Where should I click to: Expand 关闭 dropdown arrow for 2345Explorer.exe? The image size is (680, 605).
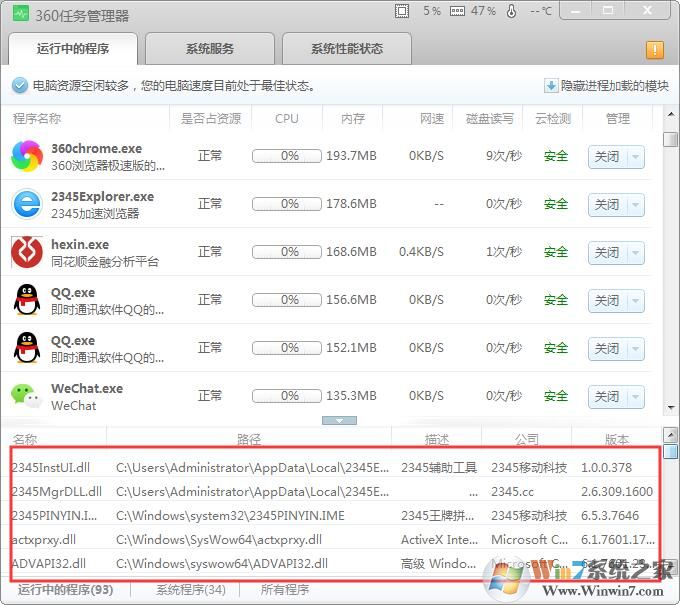636,205
